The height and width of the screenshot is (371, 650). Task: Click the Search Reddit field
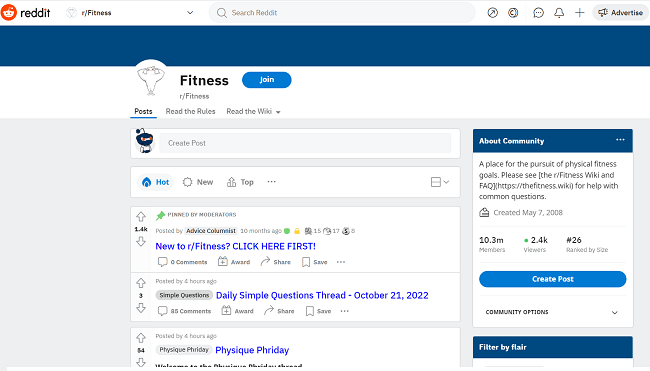click(342, 13)
